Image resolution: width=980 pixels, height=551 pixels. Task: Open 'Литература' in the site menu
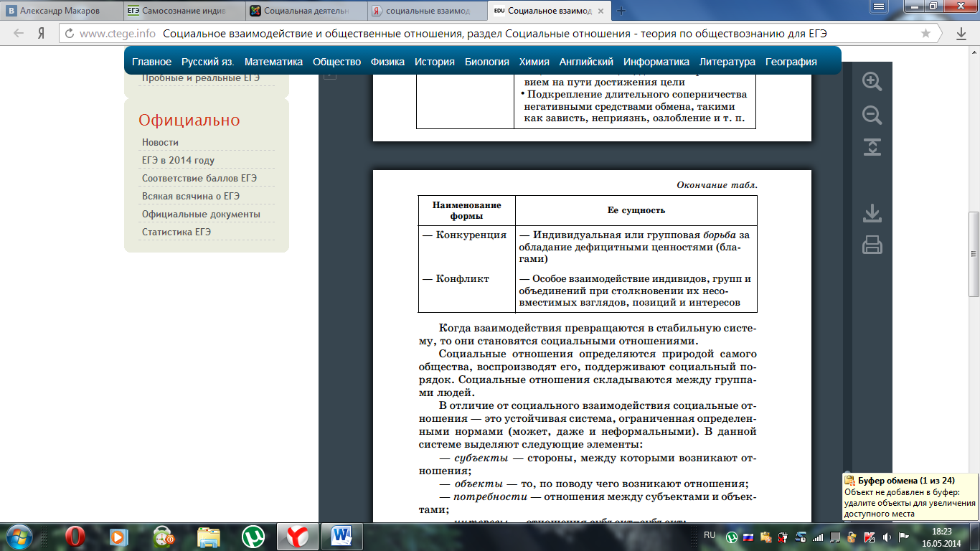(x=727, y=62)
